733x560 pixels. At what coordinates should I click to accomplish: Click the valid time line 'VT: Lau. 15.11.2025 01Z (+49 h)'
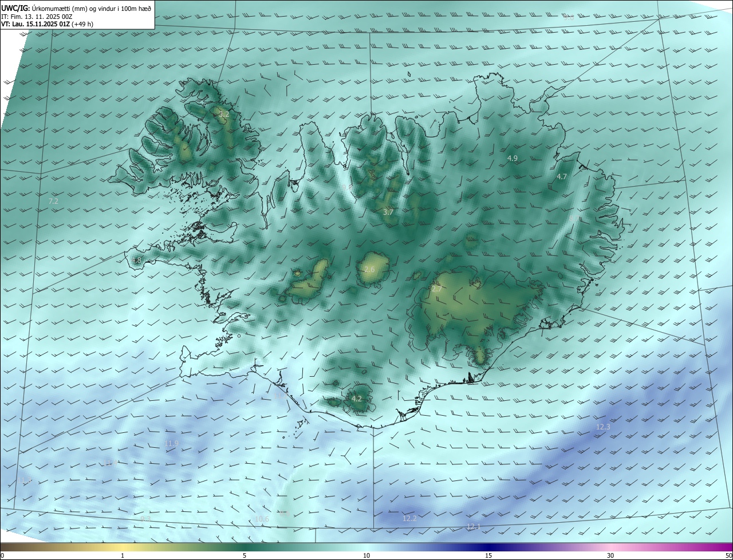pos(48,23)
